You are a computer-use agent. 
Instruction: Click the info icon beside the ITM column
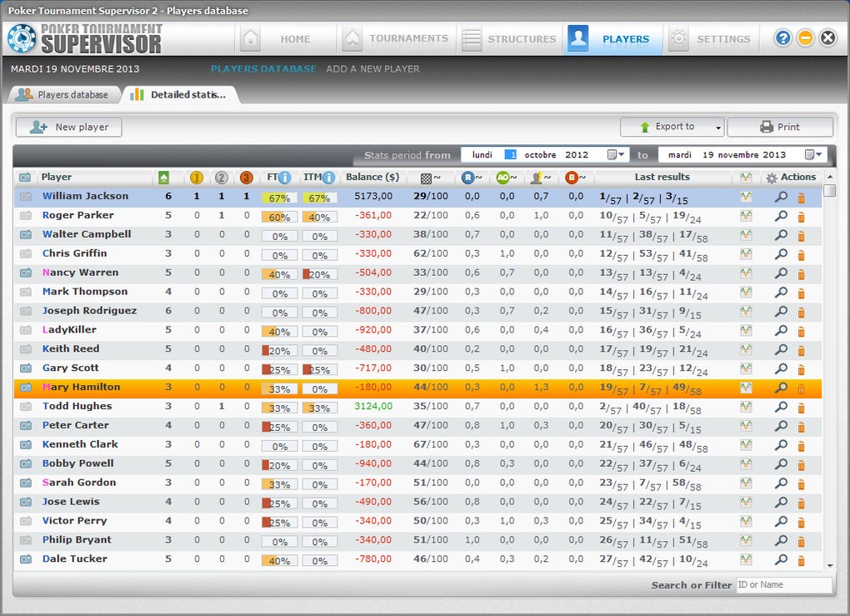329,178
